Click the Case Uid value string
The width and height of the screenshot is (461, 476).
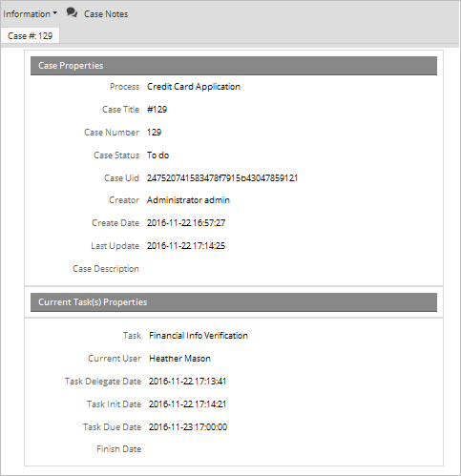coord(222,177)
